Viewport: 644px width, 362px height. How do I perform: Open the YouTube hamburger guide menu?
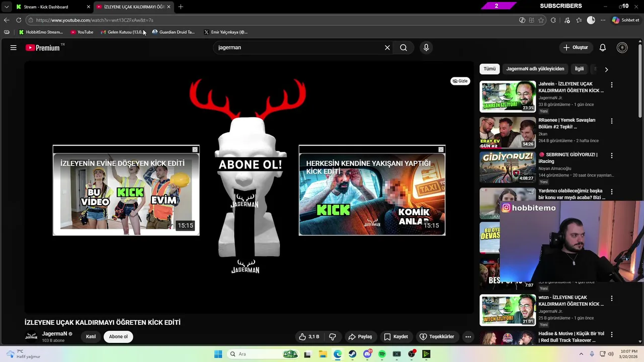point(14,47)
